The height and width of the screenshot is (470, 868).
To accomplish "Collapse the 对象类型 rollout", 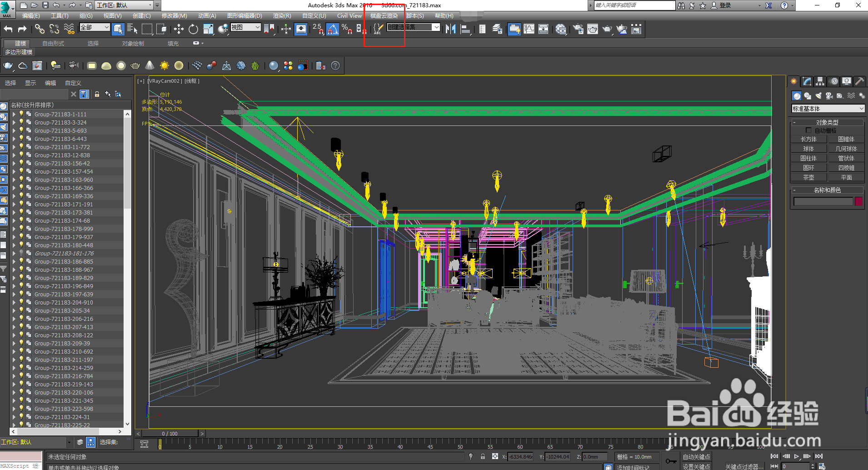I will click(827, 122).
